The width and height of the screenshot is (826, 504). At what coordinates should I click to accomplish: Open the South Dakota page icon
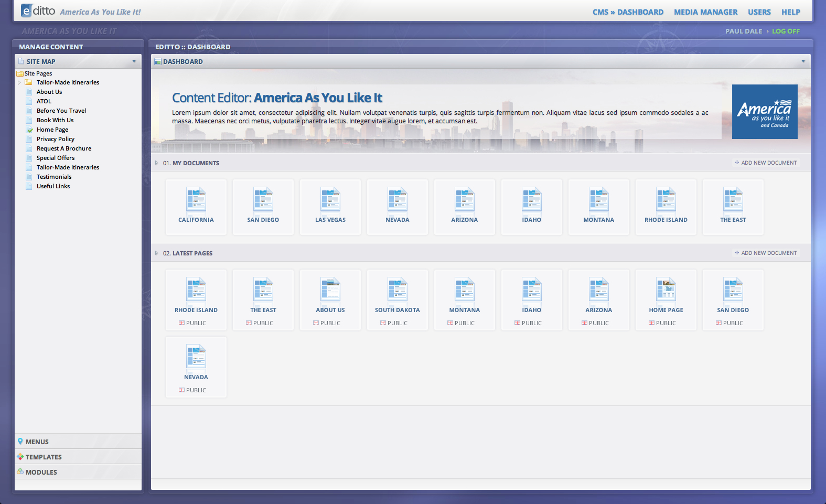click(398, 289)
